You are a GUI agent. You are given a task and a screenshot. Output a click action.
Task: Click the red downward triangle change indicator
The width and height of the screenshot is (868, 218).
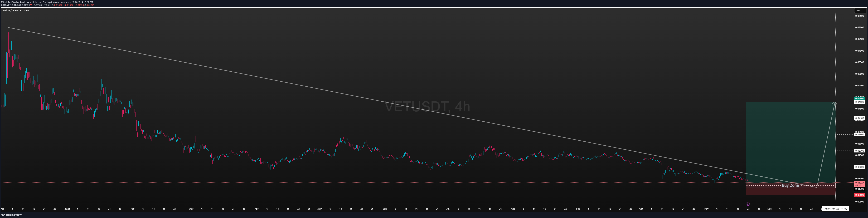pos(31,5)
